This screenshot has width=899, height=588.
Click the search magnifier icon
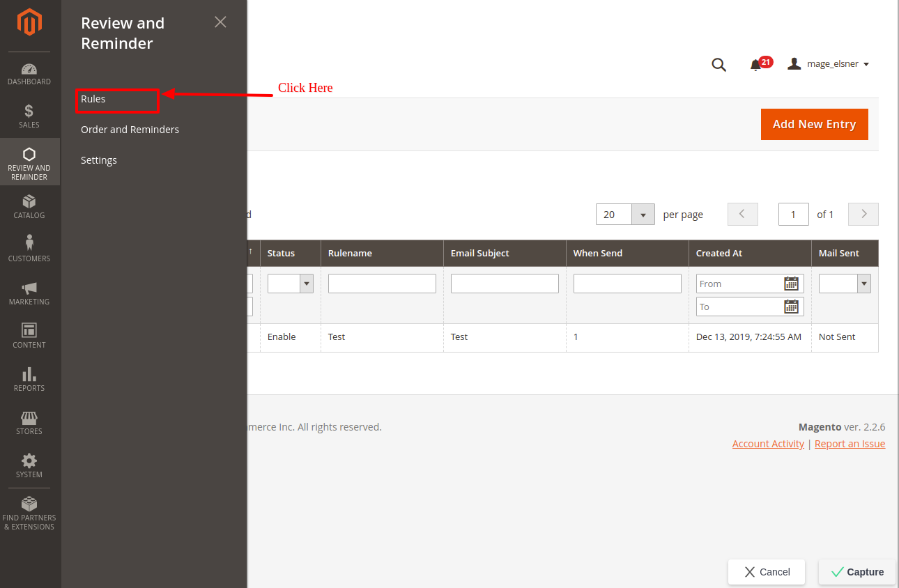pyautogui.click(x=719, y=65)
